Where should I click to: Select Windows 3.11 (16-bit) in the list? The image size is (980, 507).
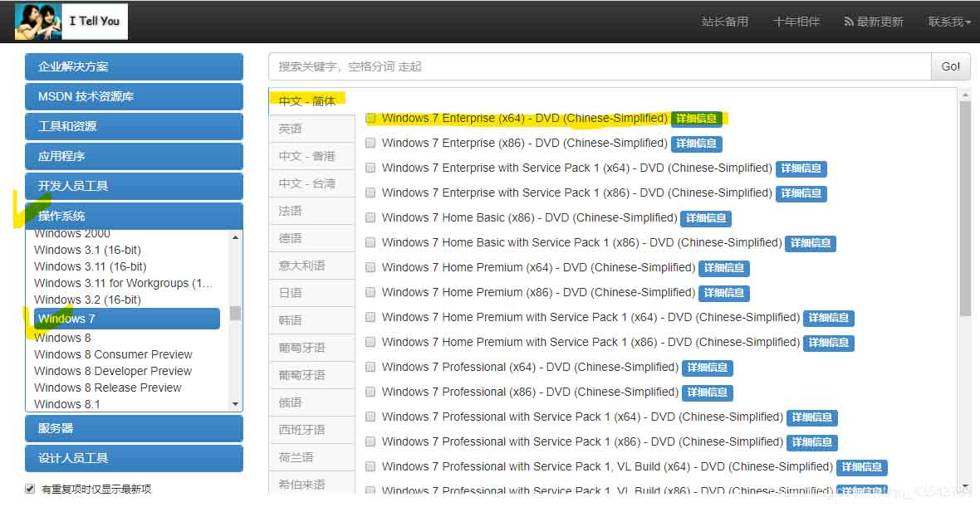click(90, 266)
